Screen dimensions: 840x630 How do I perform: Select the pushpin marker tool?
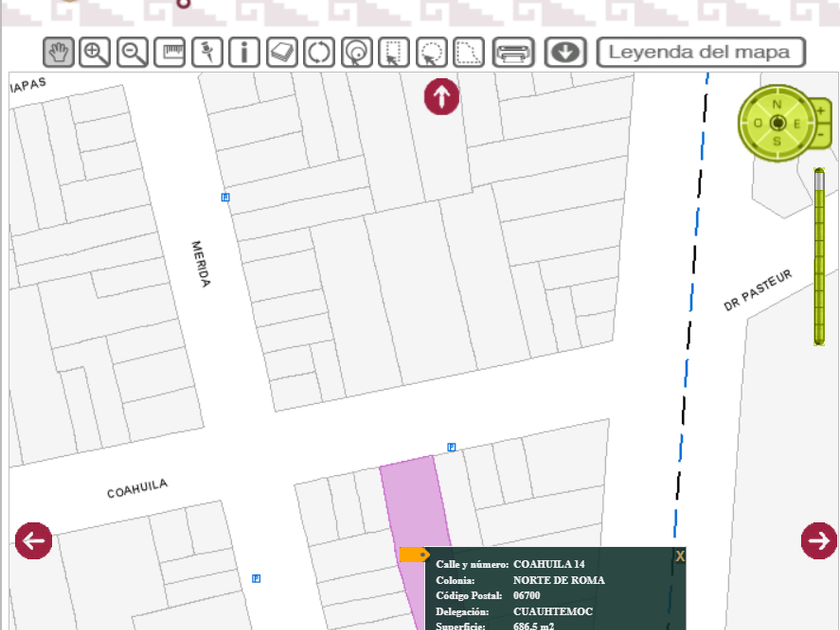point(207,52)
